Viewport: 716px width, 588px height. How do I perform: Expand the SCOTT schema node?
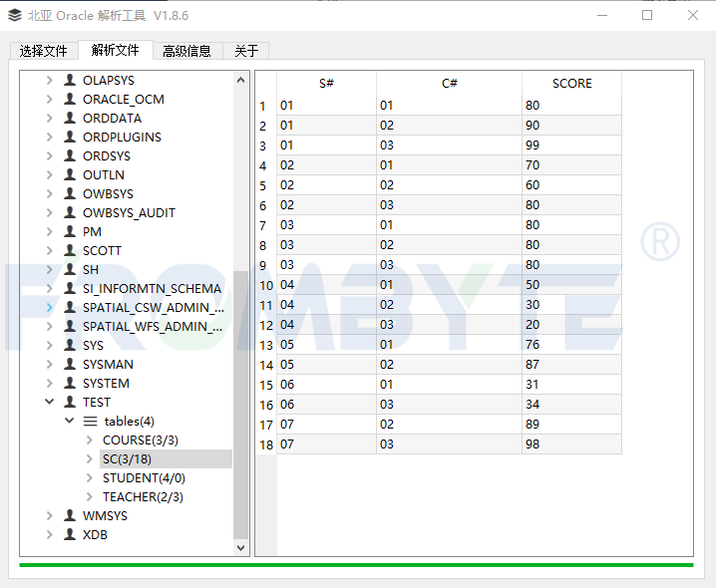coord(49,250)
